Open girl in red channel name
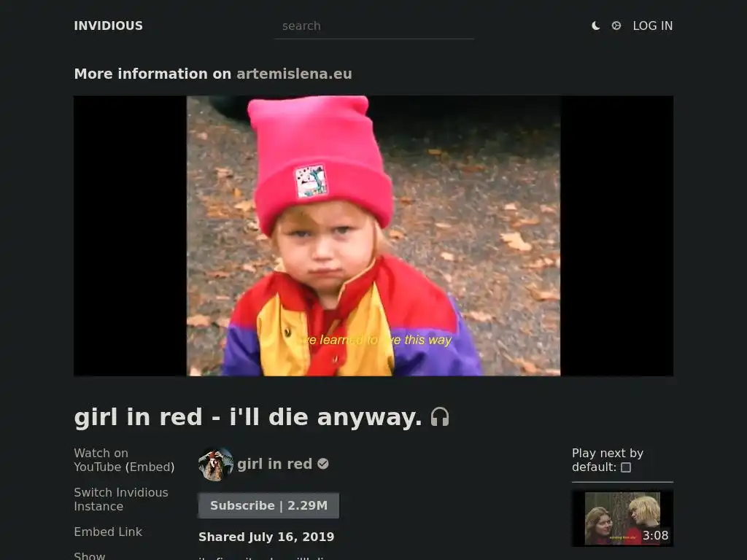This screenshot has height=560, width=747. coord(274,464)
